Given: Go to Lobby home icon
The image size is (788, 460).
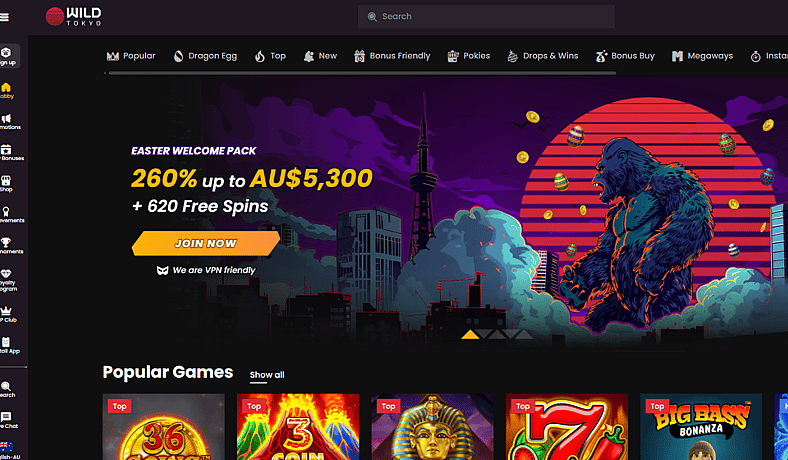Looking at the screenshot, I should tap(7, 91).
